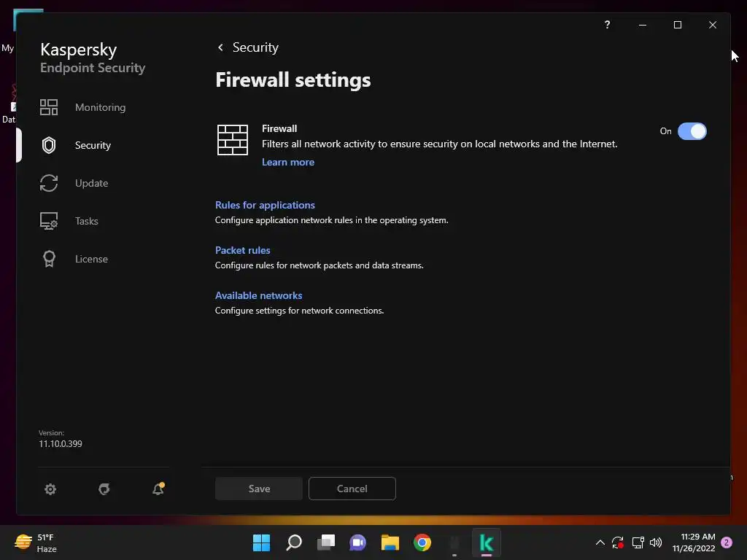Click the Security breadcrumb label
The height and width of the screenshot is (560, 747).
point(255,47)
